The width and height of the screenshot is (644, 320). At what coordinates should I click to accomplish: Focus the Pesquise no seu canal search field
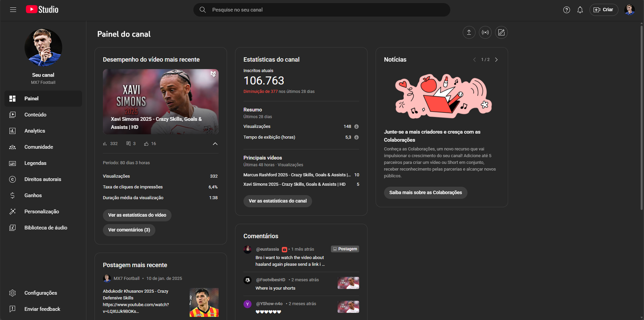[322, 10]
